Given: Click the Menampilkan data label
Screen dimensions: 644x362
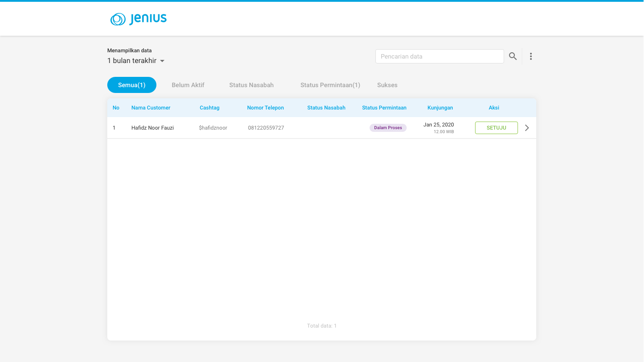Looking at the screenshot, I should click(x=130, y=51).
